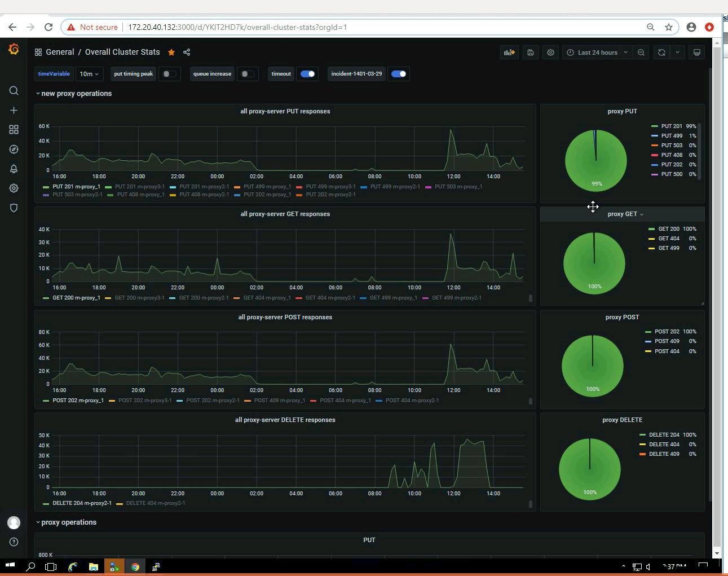This screenshot has height=576, width=728.
Task: Cycle view mode monitor icon
Action: [x=697, y=52]
